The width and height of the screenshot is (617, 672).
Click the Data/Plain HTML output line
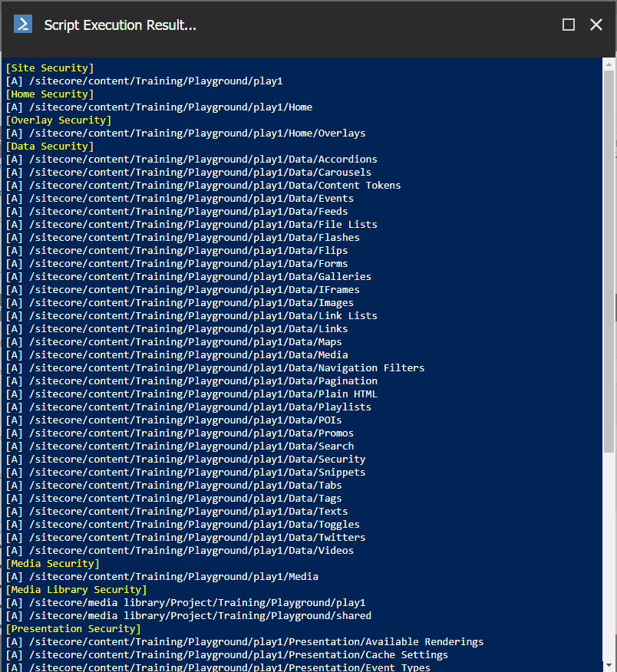192,394
